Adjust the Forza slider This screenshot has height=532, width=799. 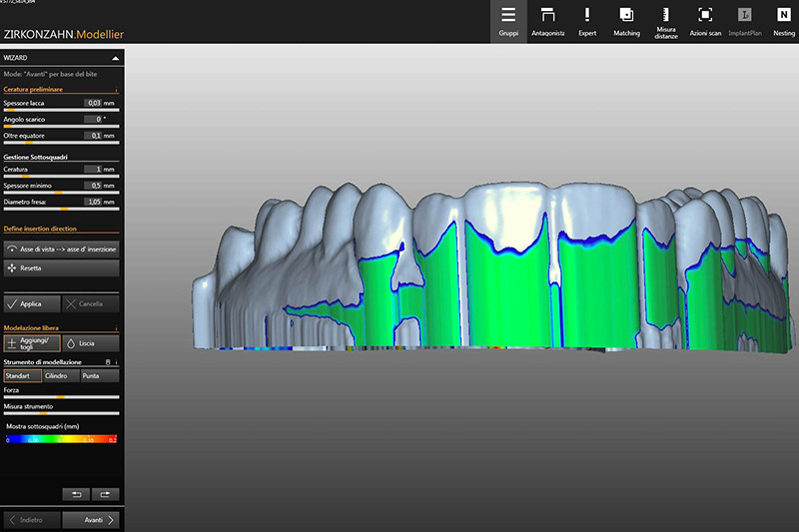(61, 397)
